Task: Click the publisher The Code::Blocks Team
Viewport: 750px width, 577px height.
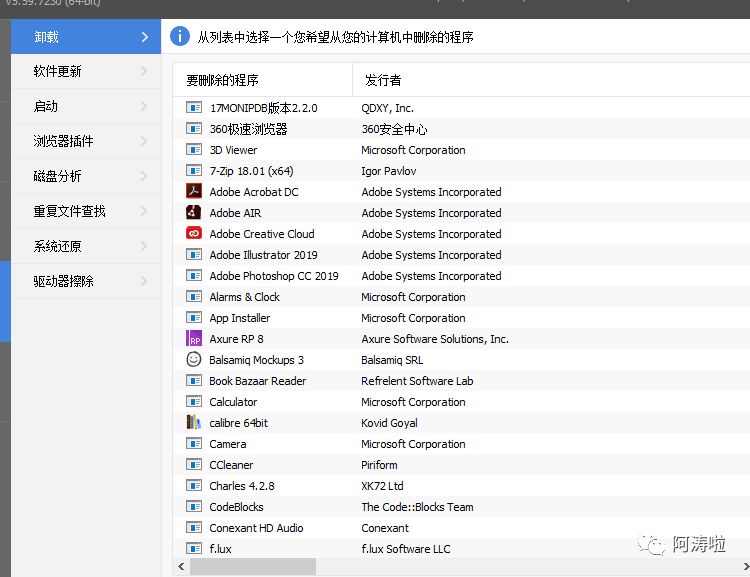Action: point(418,507)
